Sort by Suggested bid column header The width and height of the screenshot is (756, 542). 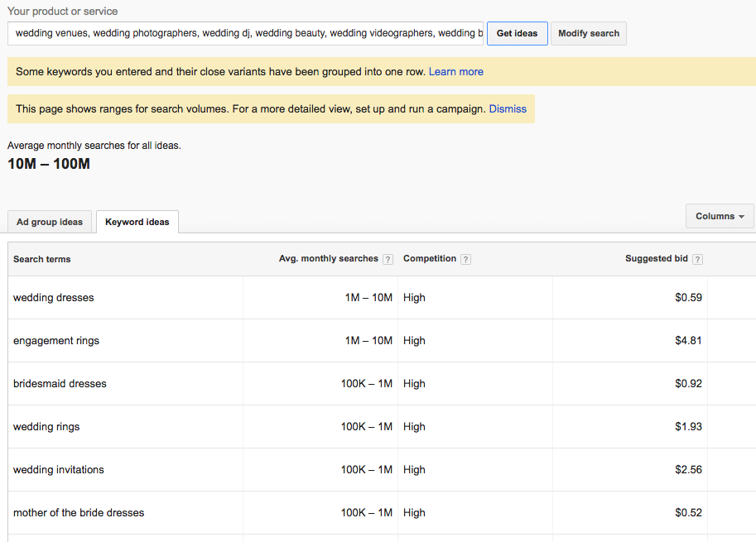coord(656,259)
